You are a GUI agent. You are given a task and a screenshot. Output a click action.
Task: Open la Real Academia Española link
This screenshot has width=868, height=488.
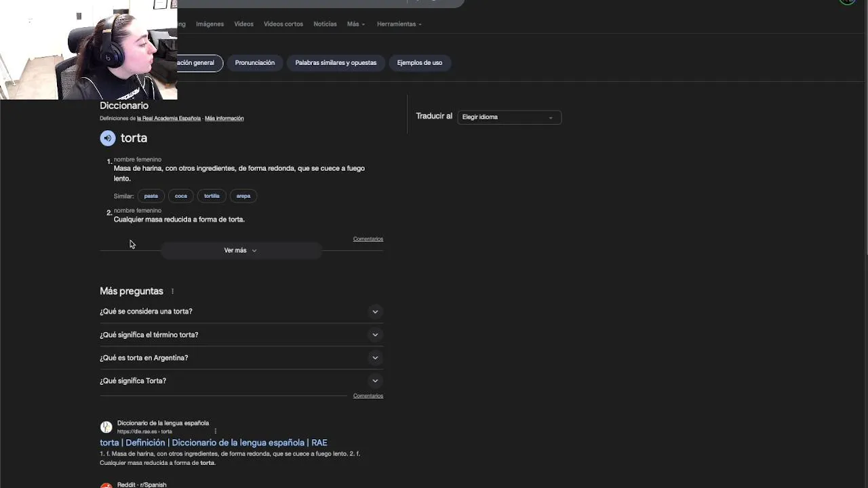(169, 119)
